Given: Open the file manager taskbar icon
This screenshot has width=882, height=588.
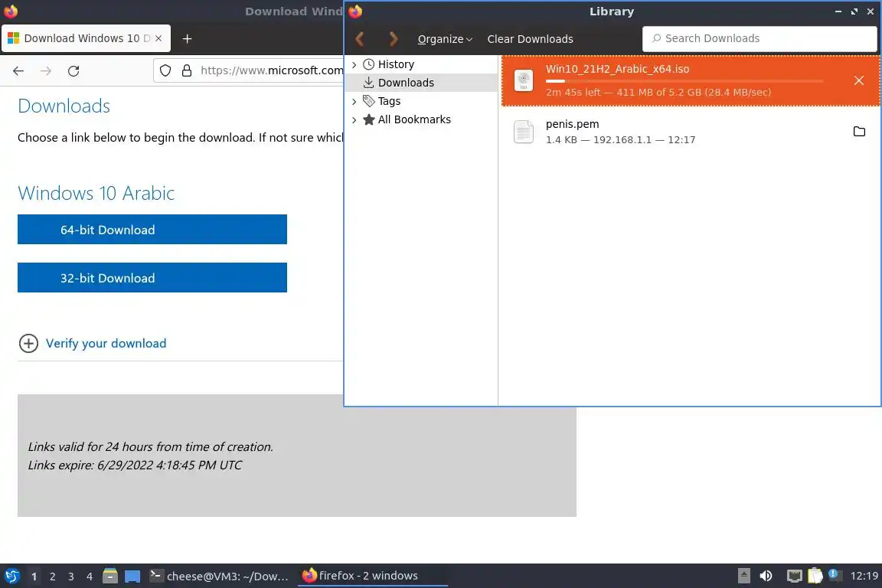Looking at the screenshot, I should coord(110,577).
